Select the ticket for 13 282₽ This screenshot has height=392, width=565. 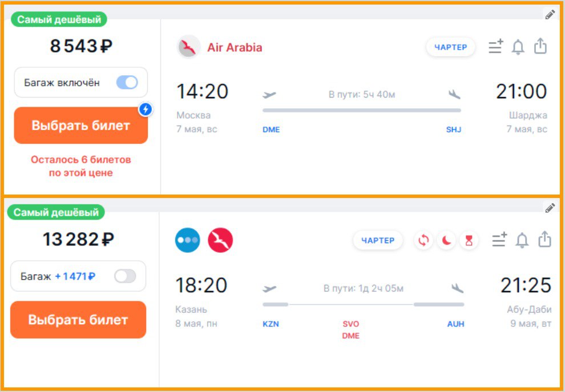pos(78,320)
